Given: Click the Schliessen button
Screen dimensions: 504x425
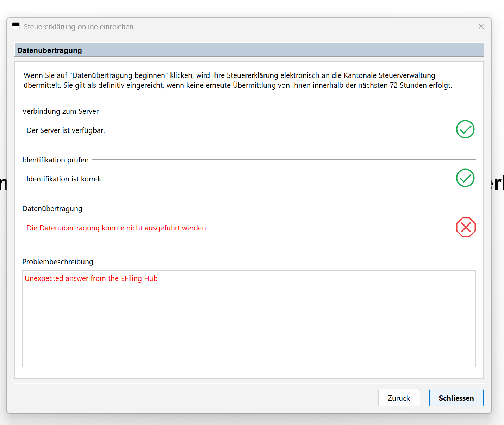Looking at the screenshot, I should 456,398.
